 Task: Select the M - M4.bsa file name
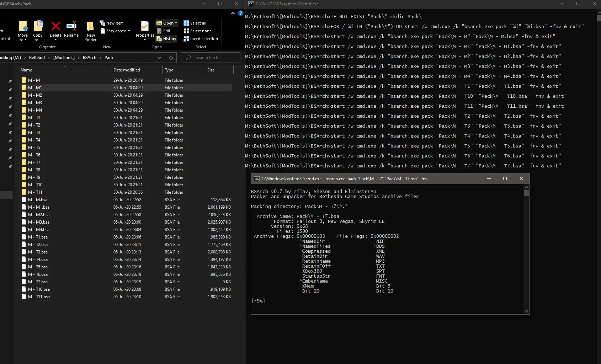39,230
